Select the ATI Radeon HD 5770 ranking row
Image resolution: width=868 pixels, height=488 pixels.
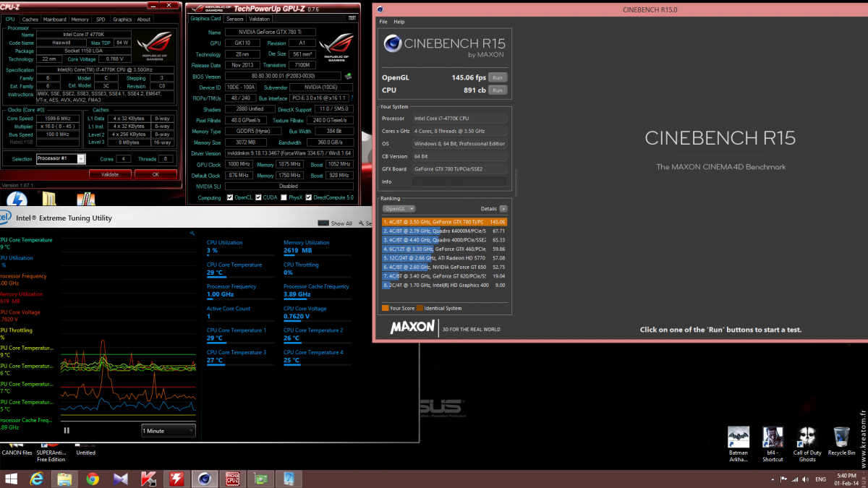coord(444,257)
